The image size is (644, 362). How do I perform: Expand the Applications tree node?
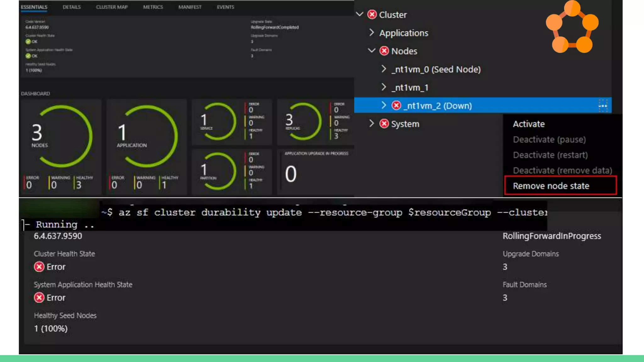tap(372, 32)
